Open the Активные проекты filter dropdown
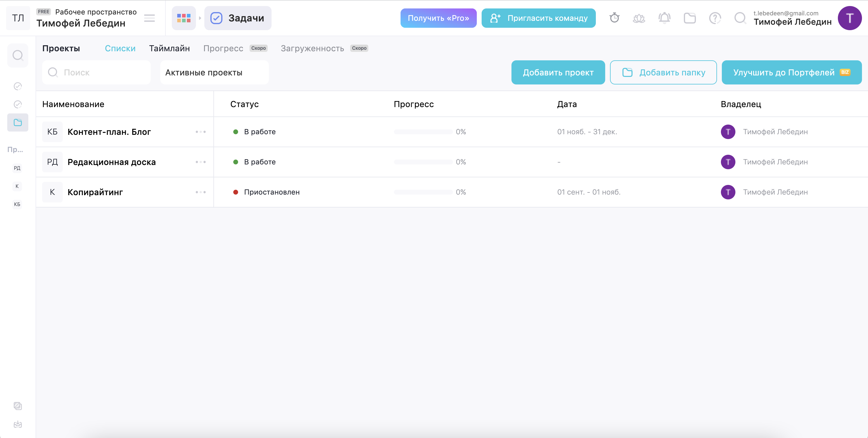Image resolution: width=868 pixels, height=438 pixels. click(x=214, y=72)
